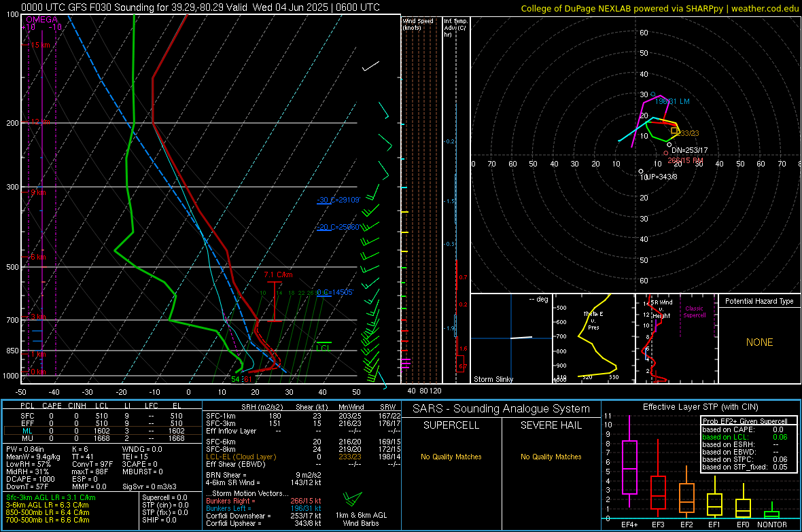Click the 1km & 6km AGL wind barbs glyph
Image resolution: width=802 pixels, height=532 pixels.
point(352,499)
